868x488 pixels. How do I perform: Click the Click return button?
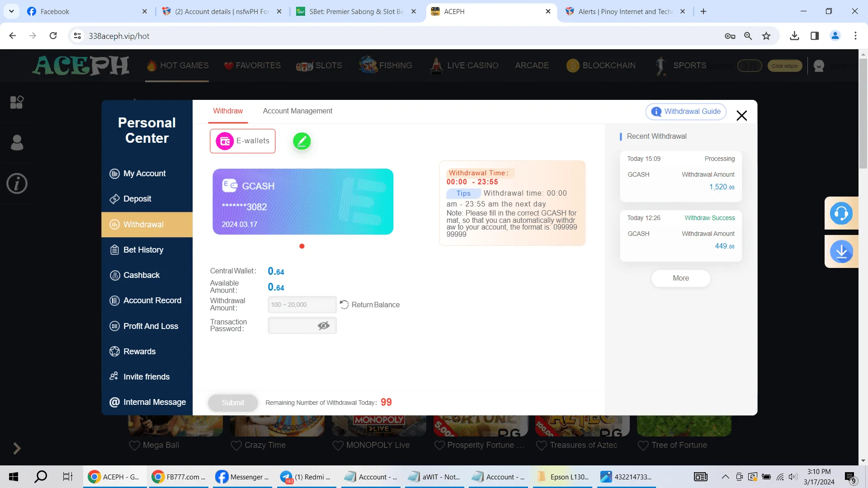pyautogui.click(x=784, y=66)
